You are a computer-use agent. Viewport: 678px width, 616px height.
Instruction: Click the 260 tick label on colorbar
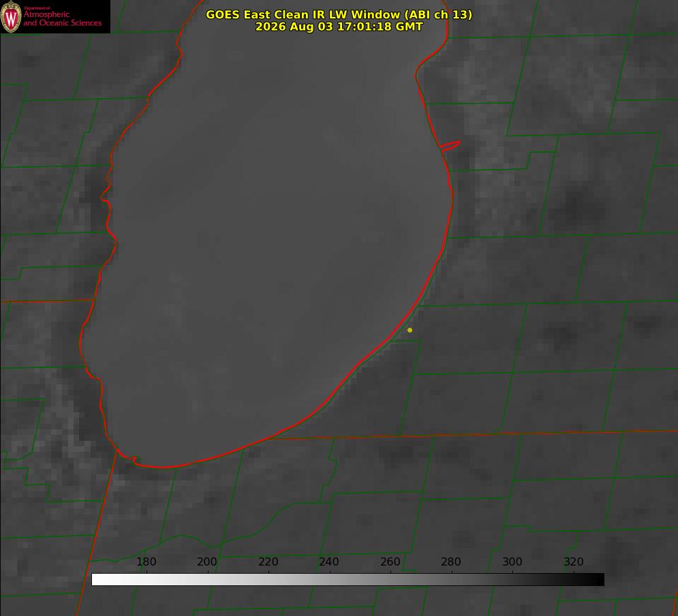click(x=390, y=561)
